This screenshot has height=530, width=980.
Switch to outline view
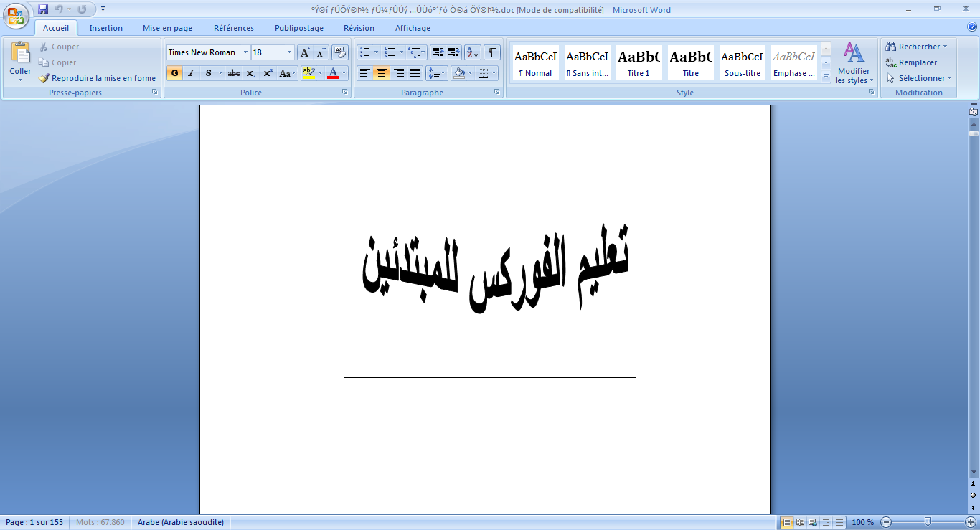(826, 522)
